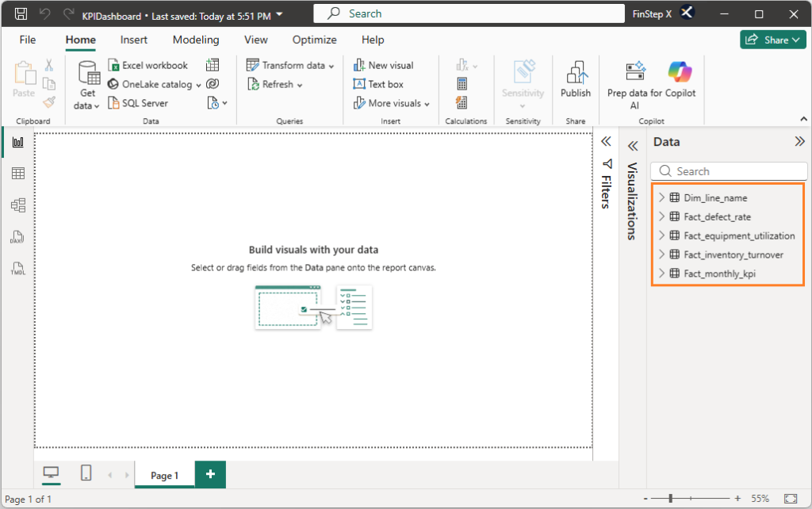Open TMDL view in sidebar
The width and height of the screenshot is (812, 509).
pos(18,269)
